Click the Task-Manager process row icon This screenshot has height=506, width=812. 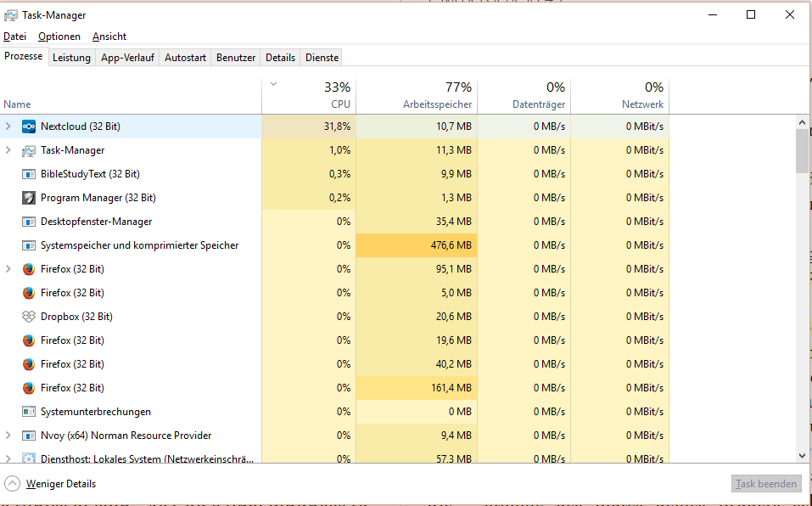(29, 151)
